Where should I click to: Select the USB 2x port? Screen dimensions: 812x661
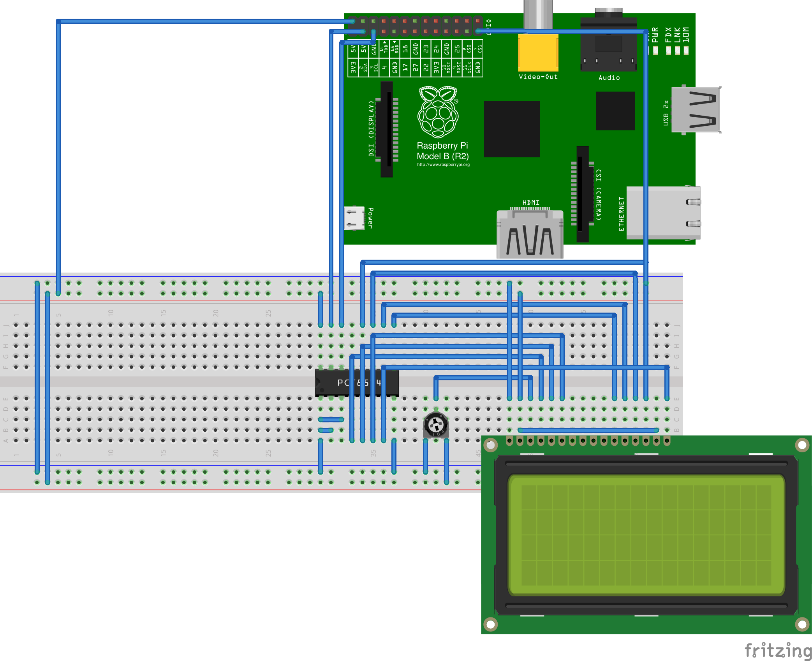point(696,110)
